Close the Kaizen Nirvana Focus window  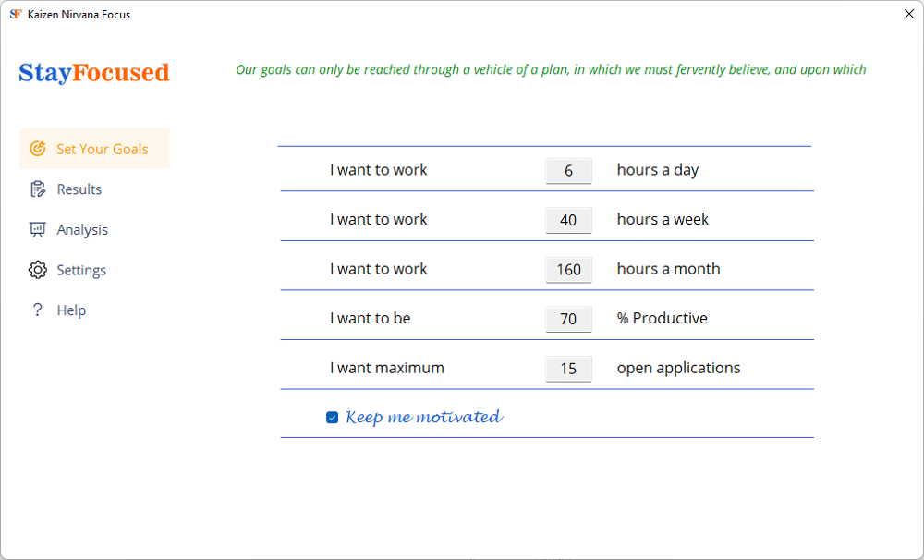[908, 15]
